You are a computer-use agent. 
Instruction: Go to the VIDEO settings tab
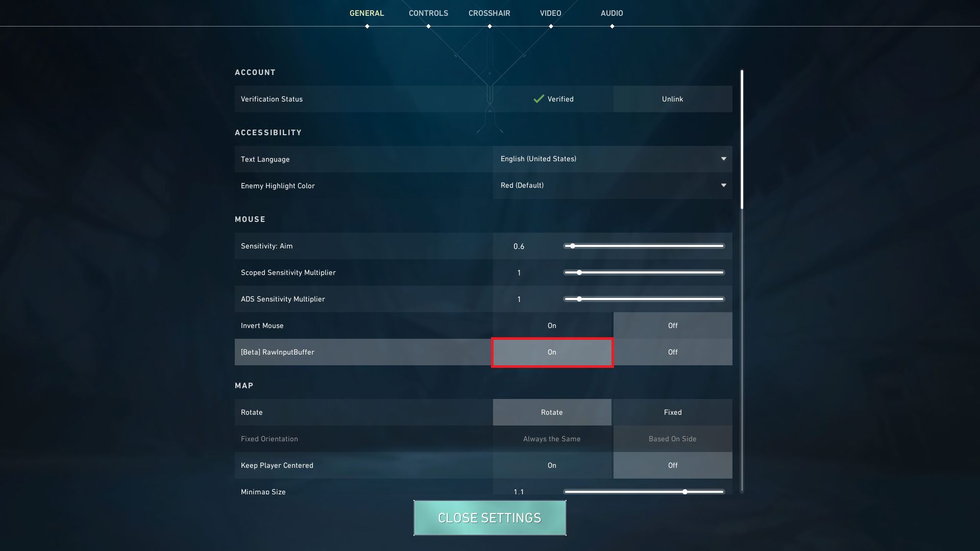pyautogui.click(x=551, y=13)
